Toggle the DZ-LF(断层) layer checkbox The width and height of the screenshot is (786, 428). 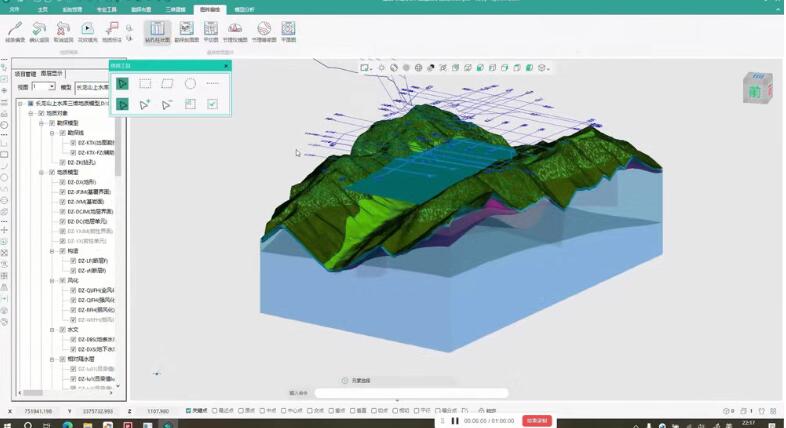click(x=72, y=260)
